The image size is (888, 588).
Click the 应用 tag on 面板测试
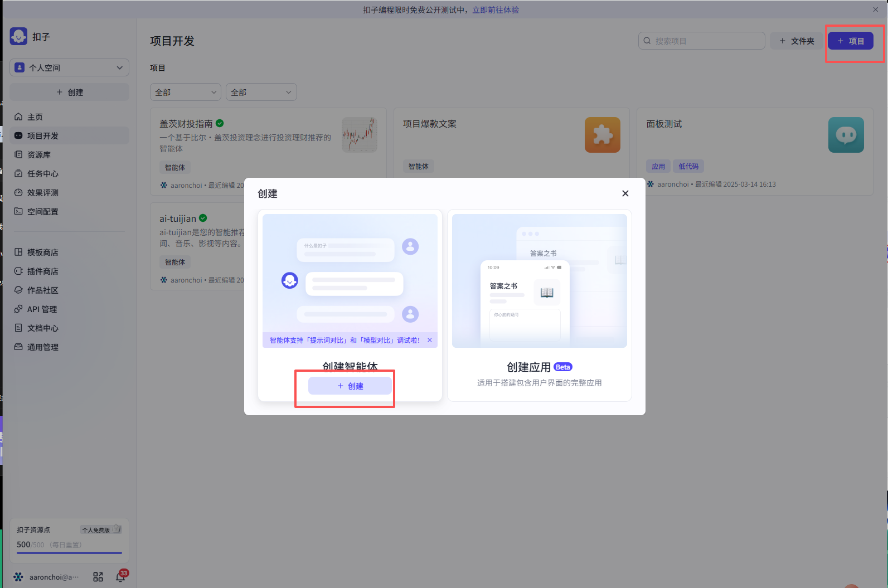coord(658,166)
